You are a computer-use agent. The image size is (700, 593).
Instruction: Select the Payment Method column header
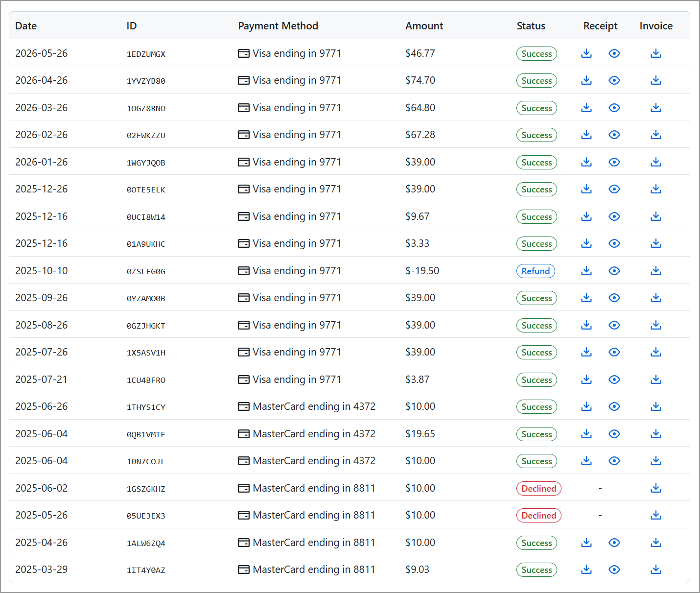[278, 26]
